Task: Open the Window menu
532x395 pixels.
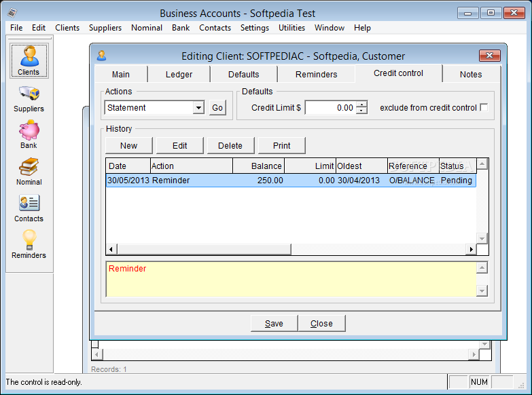Action: [329, 28]
